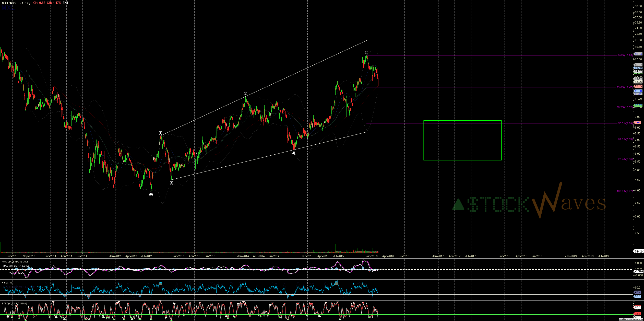Click the wave (3) label

coord(245,94)
